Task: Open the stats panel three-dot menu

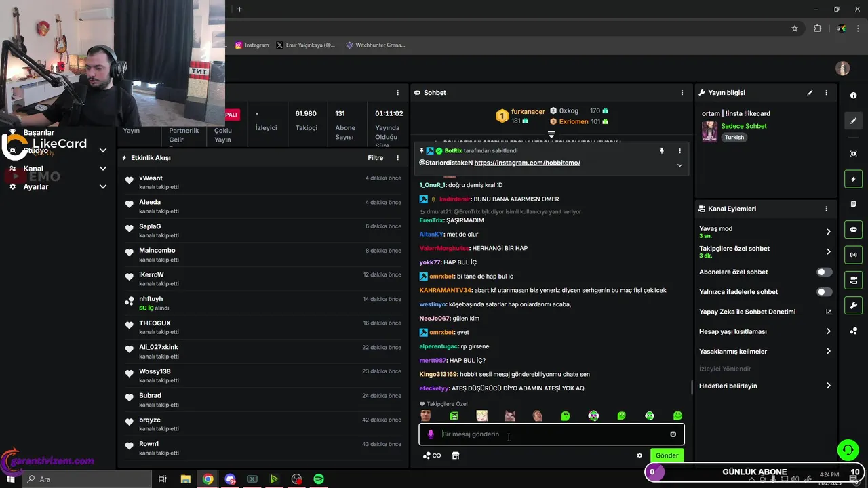Action: point(398,93)
